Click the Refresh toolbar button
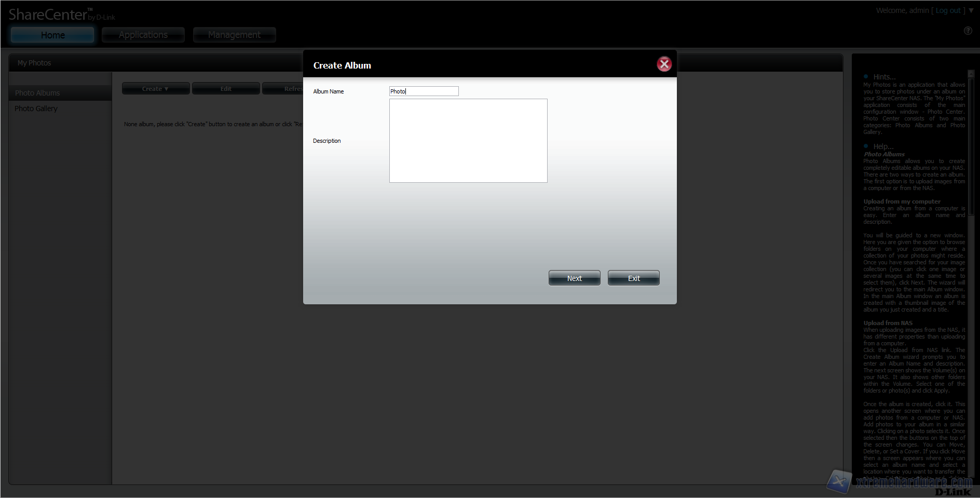The height and width of the screenshot is (498, 980). point(283,89)
